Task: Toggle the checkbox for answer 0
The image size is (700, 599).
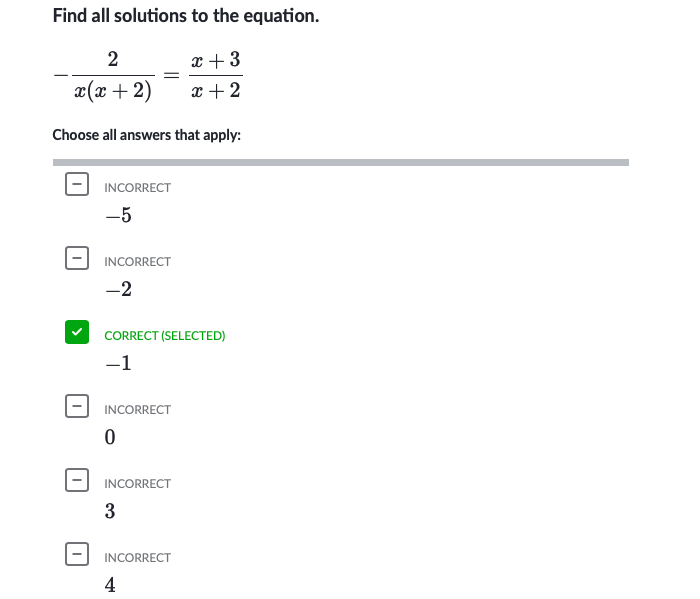Action: [76, 406]
